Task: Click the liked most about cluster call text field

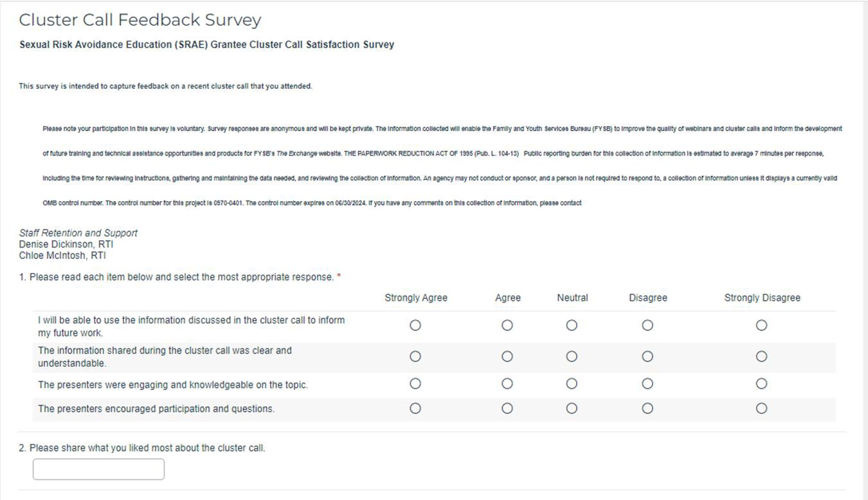Action: pos(98,469)
